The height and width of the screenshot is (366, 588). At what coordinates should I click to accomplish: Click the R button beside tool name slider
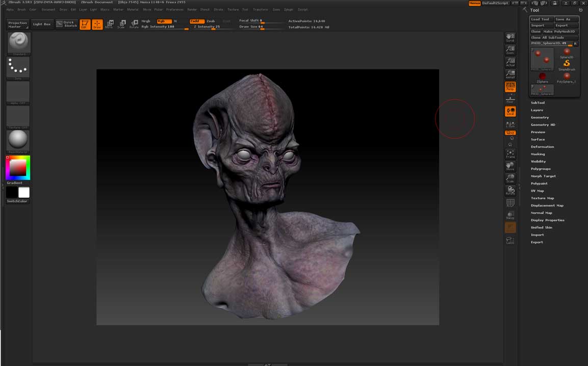tap(576, 43)
